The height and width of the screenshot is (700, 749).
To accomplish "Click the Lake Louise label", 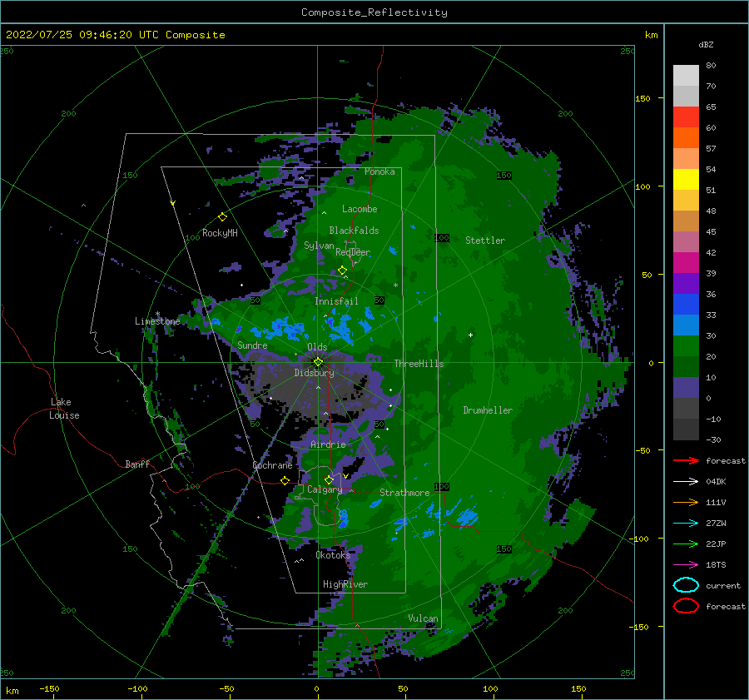I will 64,409.
